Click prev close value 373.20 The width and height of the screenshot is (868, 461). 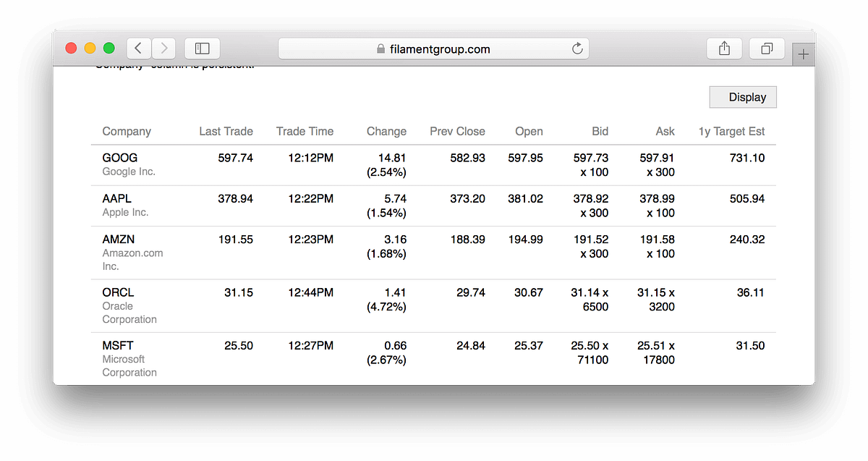click(467, 198)
